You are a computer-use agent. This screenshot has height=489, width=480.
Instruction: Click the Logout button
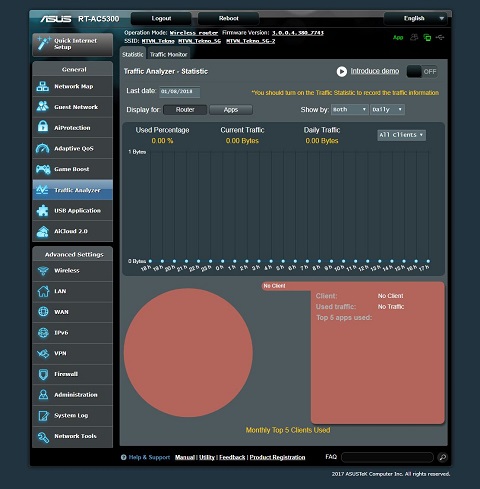pos(161,18)
